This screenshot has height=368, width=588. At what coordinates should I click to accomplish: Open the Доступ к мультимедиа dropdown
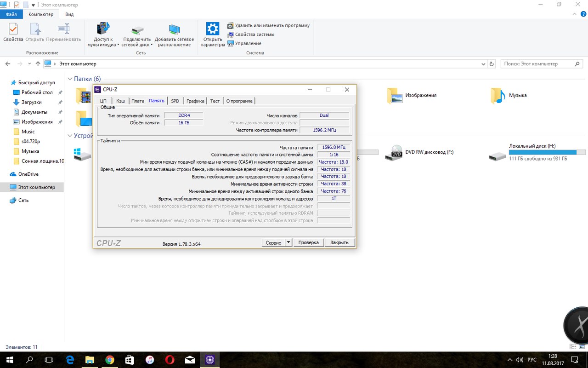pos(103,34)
